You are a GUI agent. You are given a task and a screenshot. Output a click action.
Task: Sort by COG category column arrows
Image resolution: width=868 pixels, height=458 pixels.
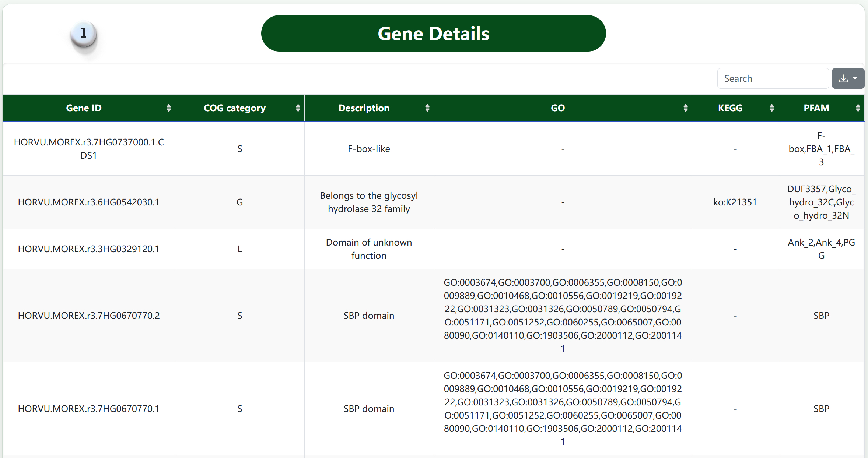pos(298,108)
